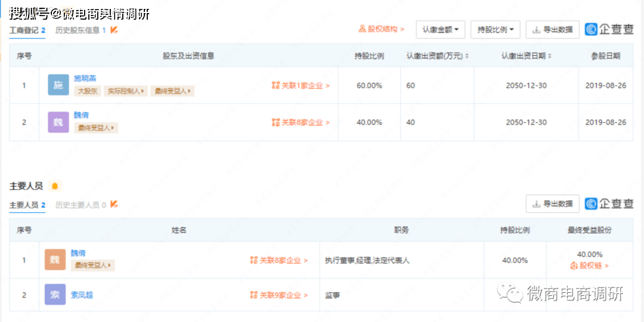
Task: Open the 持股比例 dropdown filter
Action: point(495,29)
